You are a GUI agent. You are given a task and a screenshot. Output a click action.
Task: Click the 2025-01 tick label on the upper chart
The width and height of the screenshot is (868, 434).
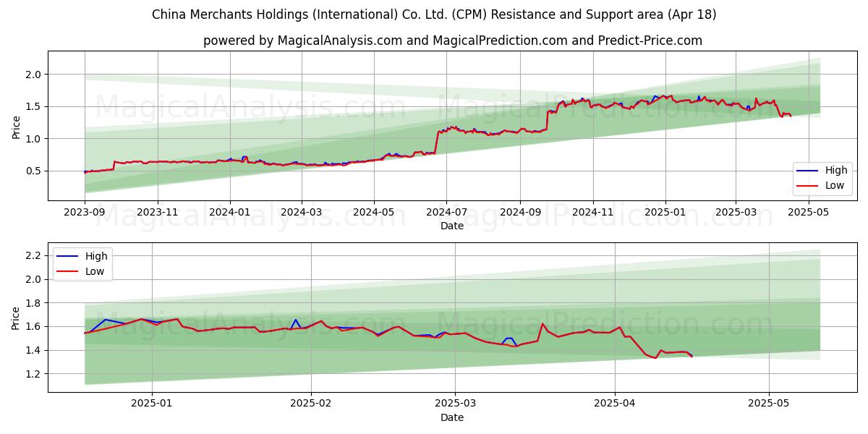pyautogui.click(x=665, y=212)
